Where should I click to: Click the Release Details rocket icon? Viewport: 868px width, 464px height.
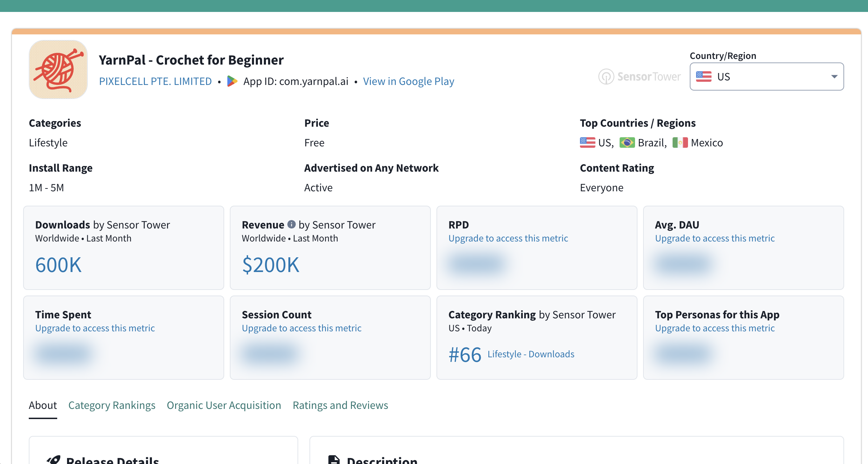pyautogui.click(x=53, y=460)
